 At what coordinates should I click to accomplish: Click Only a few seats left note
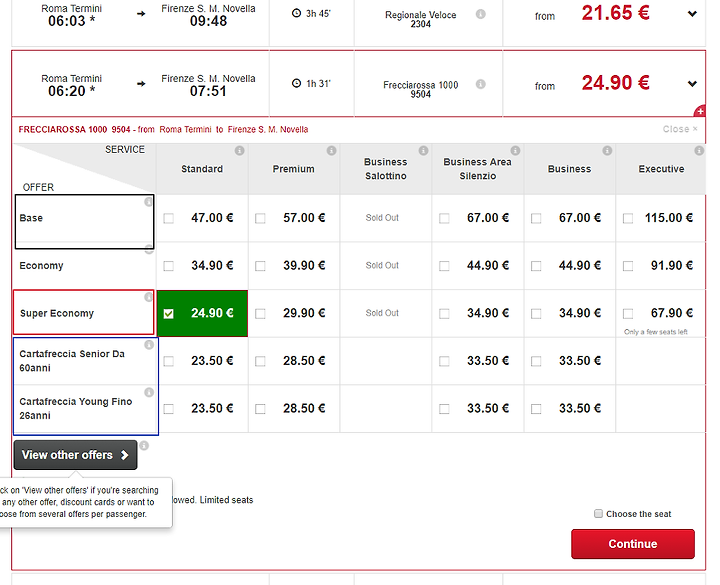click(x=656, y=332)
